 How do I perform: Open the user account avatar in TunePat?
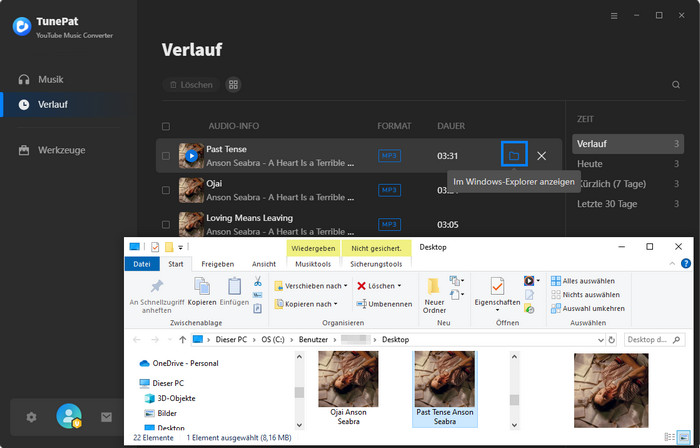(x=69, y=416)
